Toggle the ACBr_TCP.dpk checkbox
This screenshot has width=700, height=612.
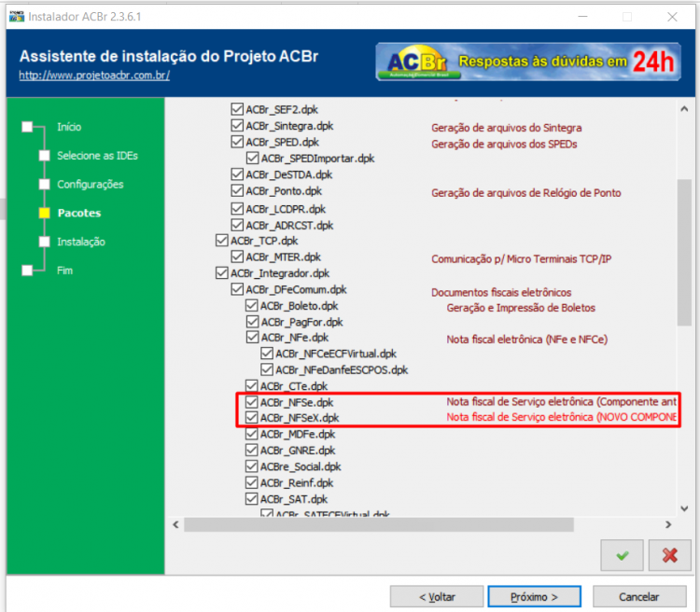(222, 241)
